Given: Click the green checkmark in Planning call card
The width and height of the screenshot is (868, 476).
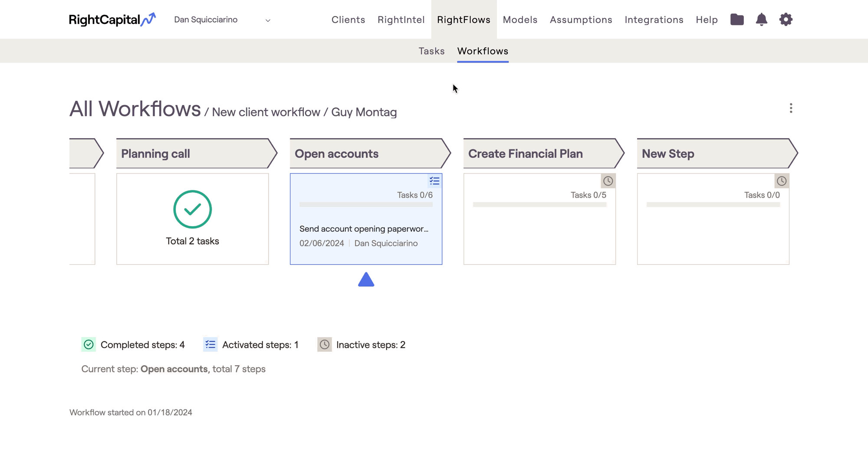Looking at the screenshot, I should tap(192, 209).
